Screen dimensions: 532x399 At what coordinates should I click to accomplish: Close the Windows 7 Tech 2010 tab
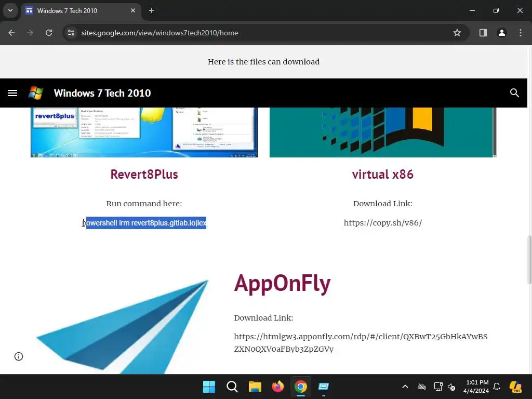coord(133,10)
